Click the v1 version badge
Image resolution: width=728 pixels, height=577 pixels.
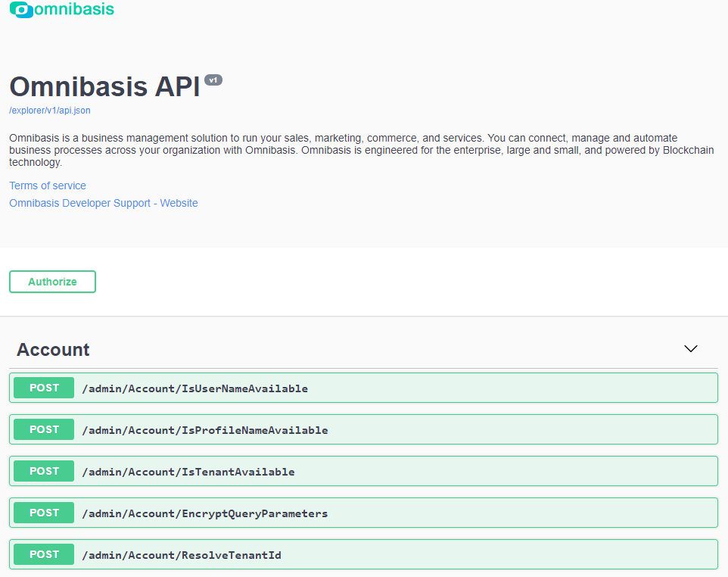[x=213, y=80]
